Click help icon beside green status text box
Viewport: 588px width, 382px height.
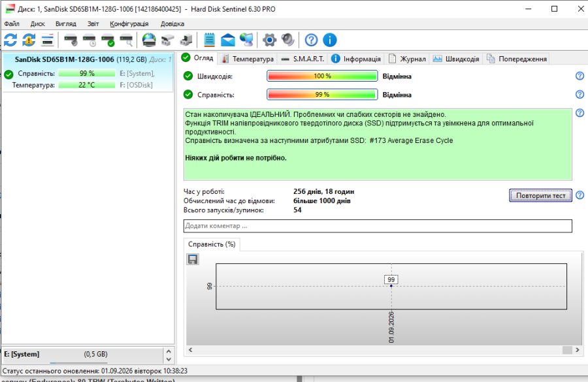click(580, 113)
